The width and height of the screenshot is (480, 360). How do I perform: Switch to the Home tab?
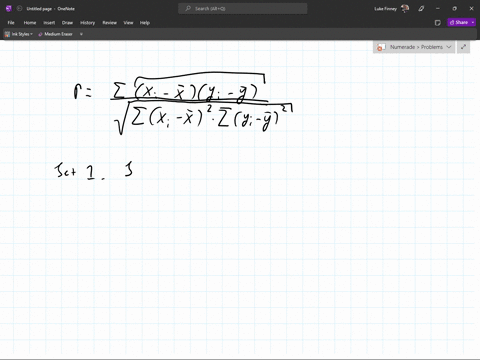click(30, 23)
